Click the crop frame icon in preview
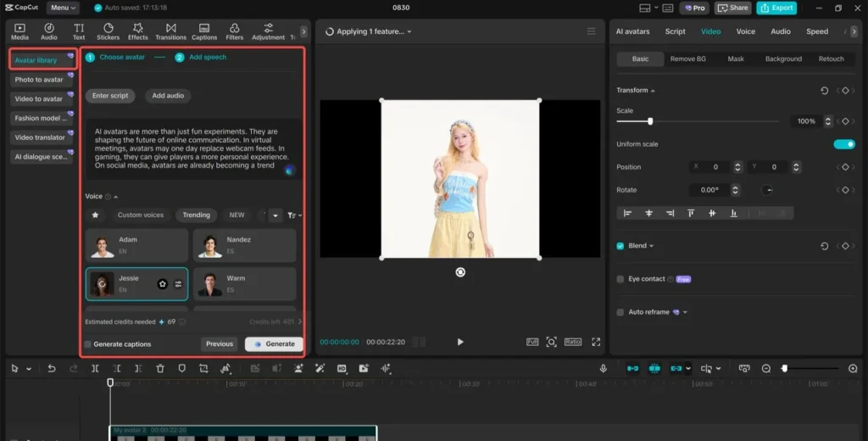The width and height of the screenshot is (868, 441). tap(551, 342)
